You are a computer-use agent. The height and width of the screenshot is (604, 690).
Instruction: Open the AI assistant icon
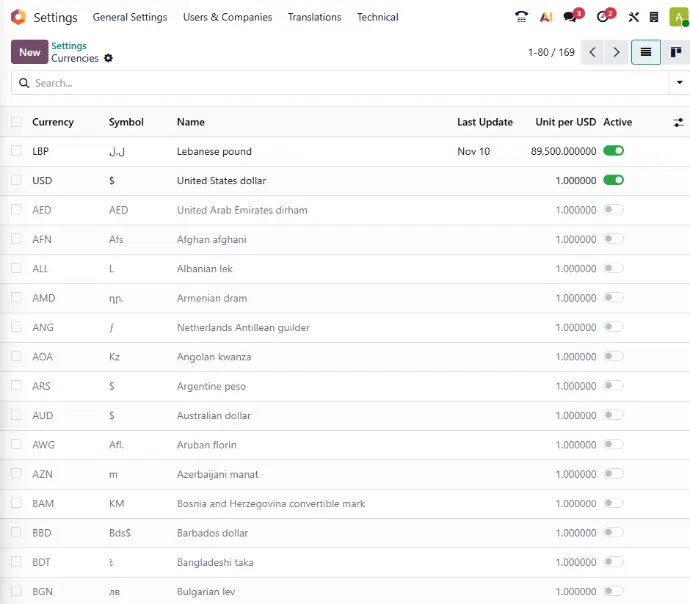(x=546, y=17)
